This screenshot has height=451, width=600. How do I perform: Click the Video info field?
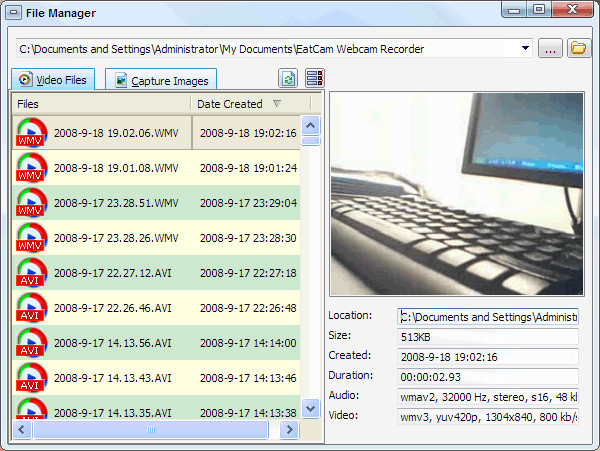pos(488,417)
